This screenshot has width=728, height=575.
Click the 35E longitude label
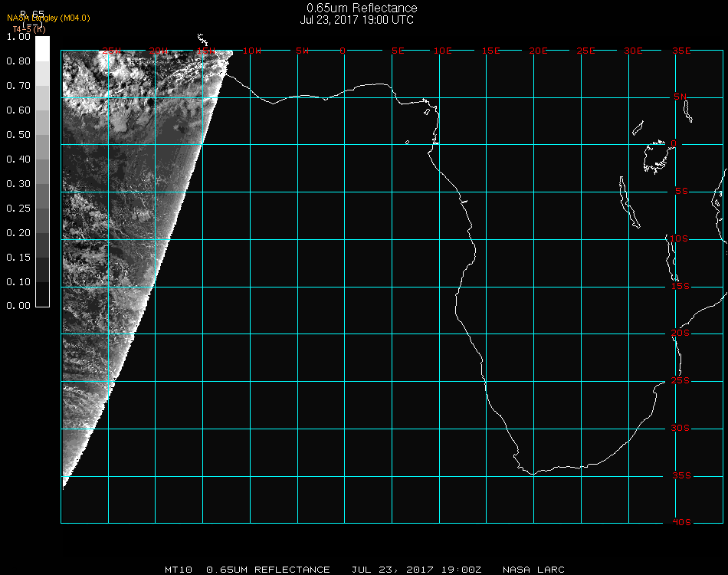click(681, 51)
